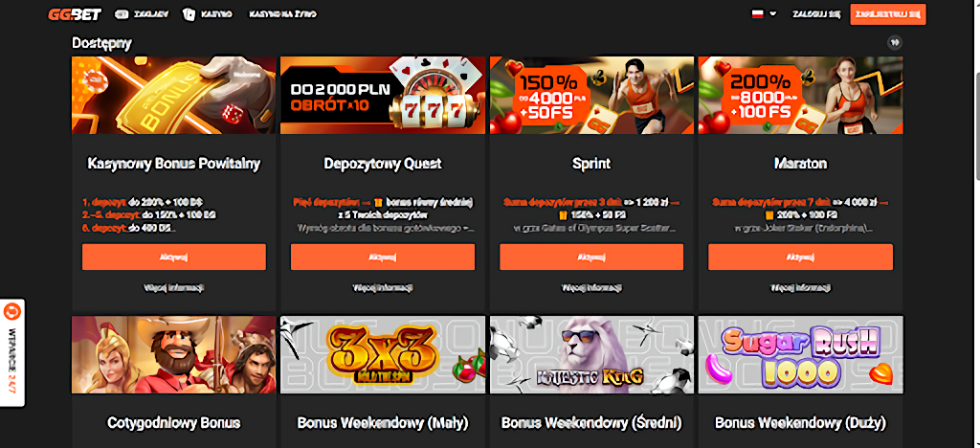980x448 pixels.
Task: Open the Kasyno menu item
Action: tap(216, 13)
